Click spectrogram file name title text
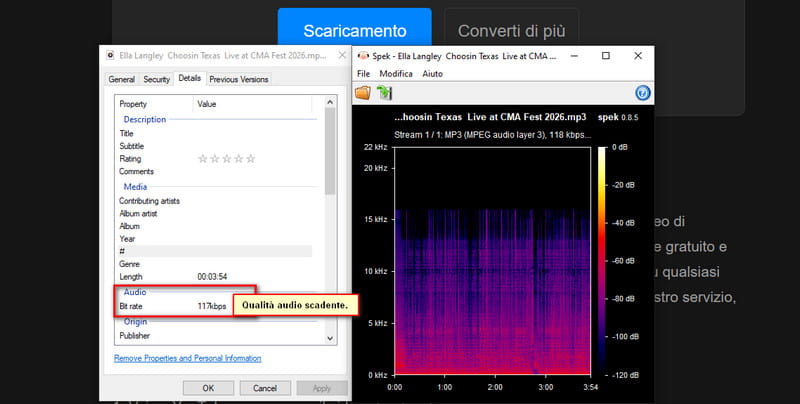 [490, 117]
